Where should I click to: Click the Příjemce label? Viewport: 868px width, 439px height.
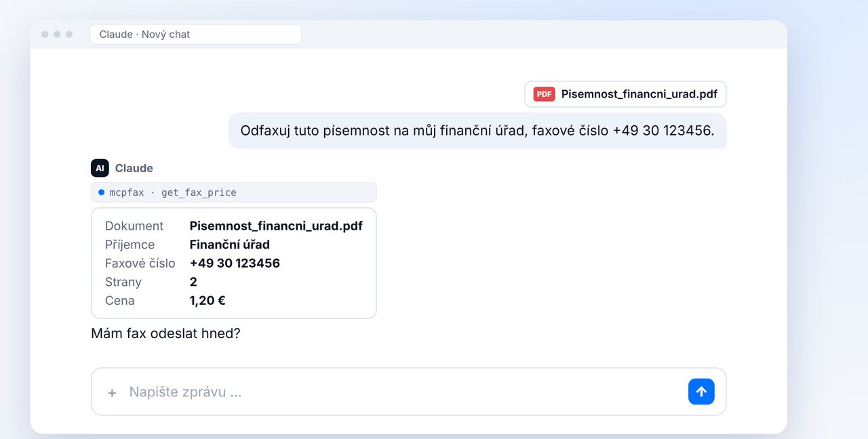click(130, 245)
